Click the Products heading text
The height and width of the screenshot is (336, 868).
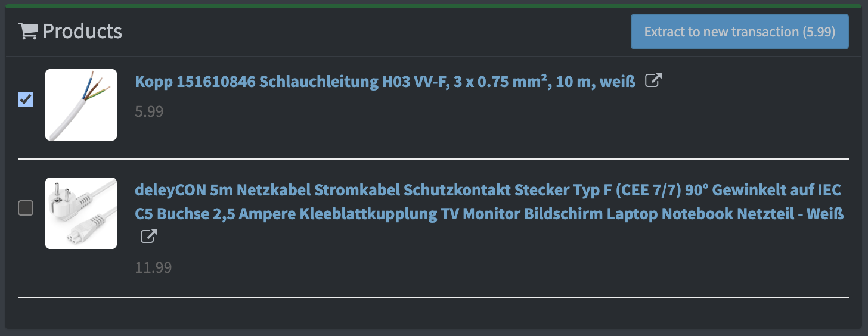click(x=82, y=32)
